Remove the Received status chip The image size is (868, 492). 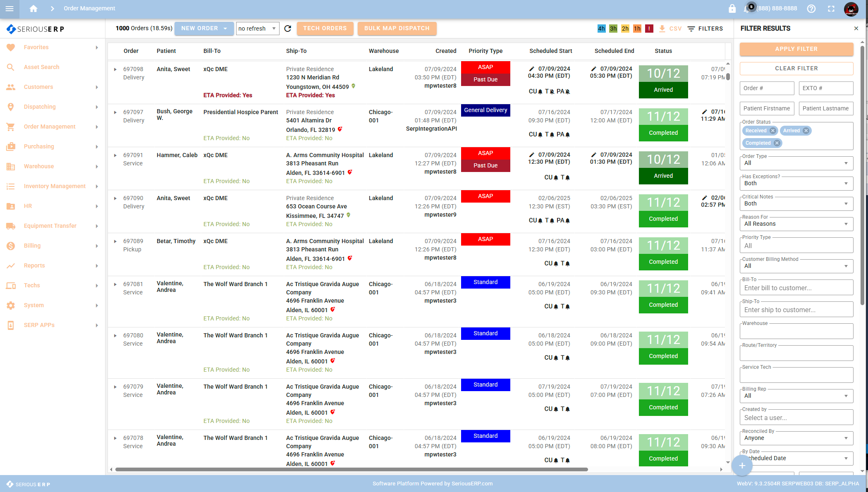772,131
